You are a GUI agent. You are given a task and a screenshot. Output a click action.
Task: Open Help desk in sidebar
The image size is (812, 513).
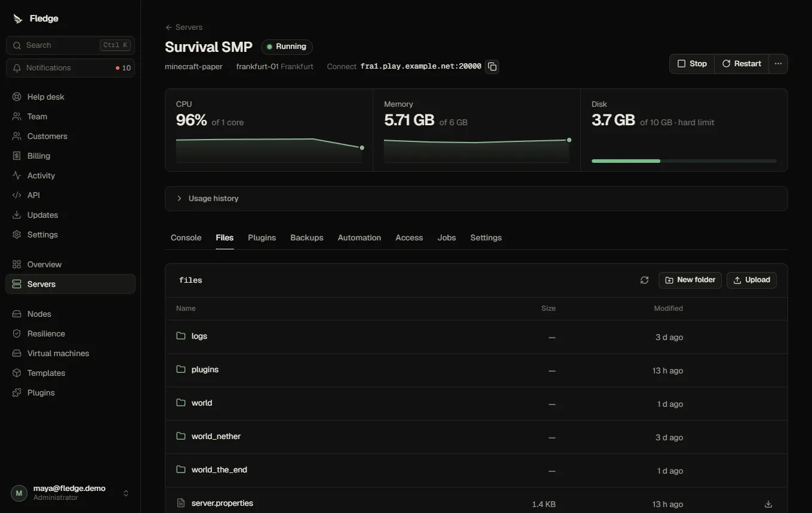click(70, 97)
